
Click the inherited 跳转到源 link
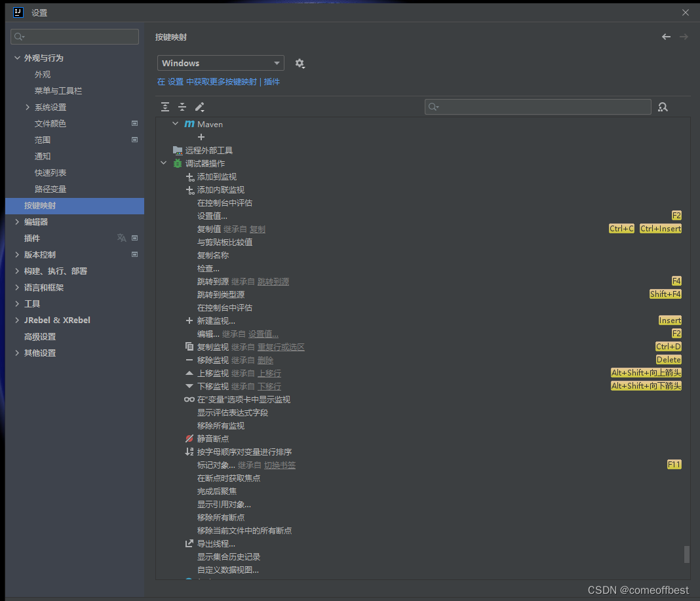273,282
